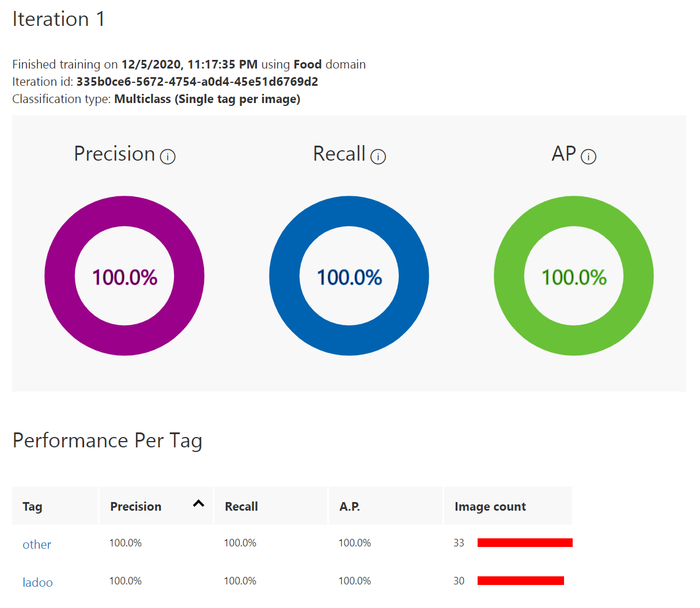
Task: Click the 'Performance Per Tag' section heading
Action: click(107, 440)
